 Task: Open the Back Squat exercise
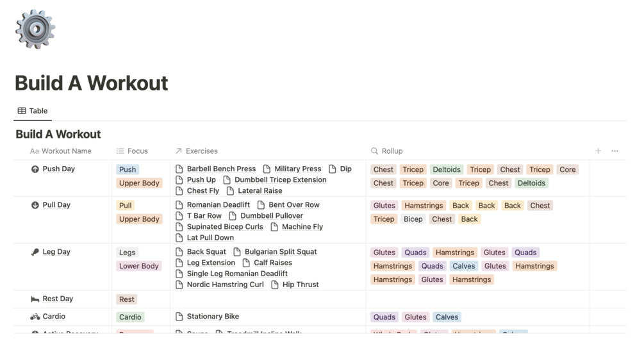tap(206, 252)
